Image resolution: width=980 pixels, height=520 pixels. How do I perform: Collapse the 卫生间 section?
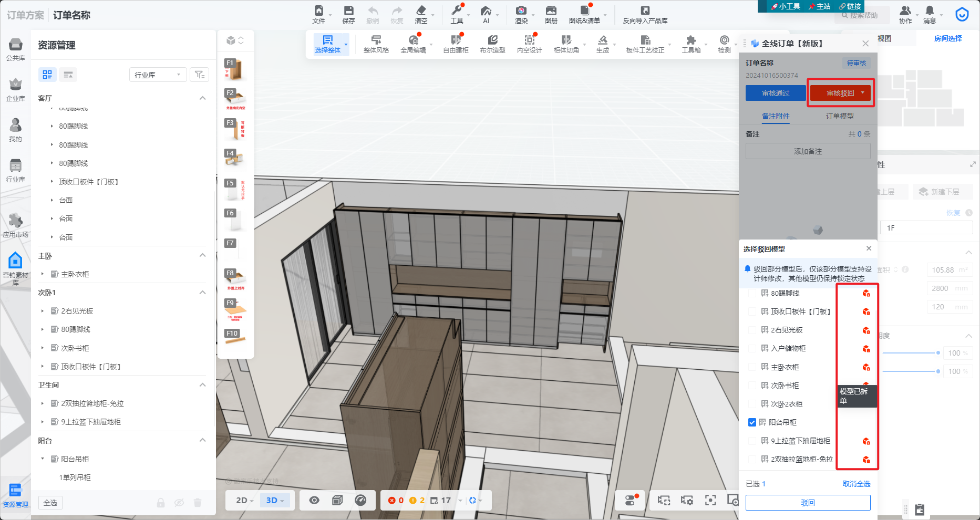[x=202, y=385]
